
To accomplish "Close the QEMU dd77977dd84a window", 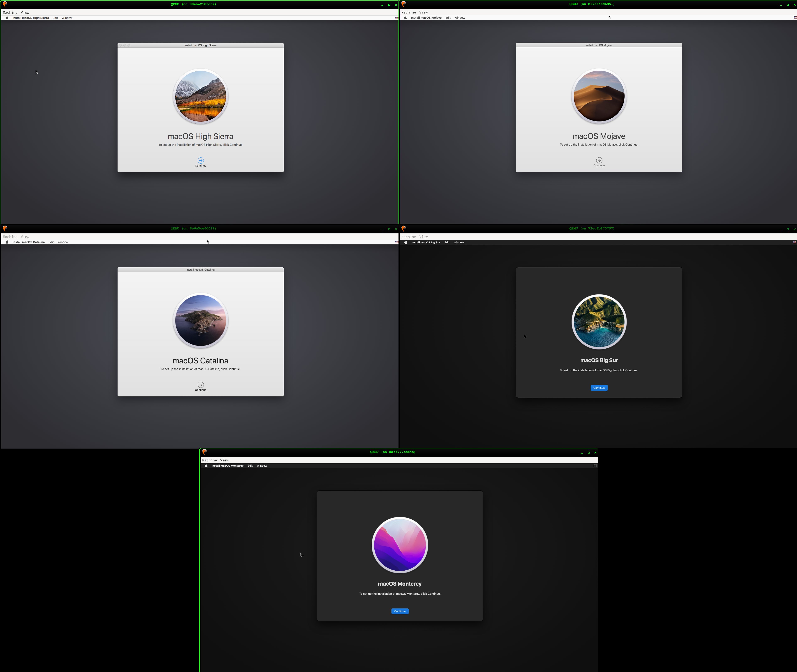I will pyautogui.click(x=595, y=452).
